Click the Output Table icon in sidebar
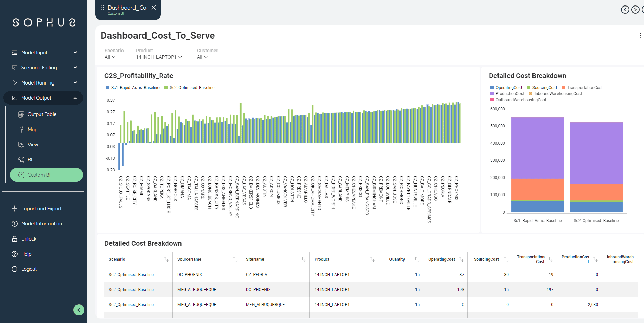Viewport: 644px width, 323px height. pos(21,114)
